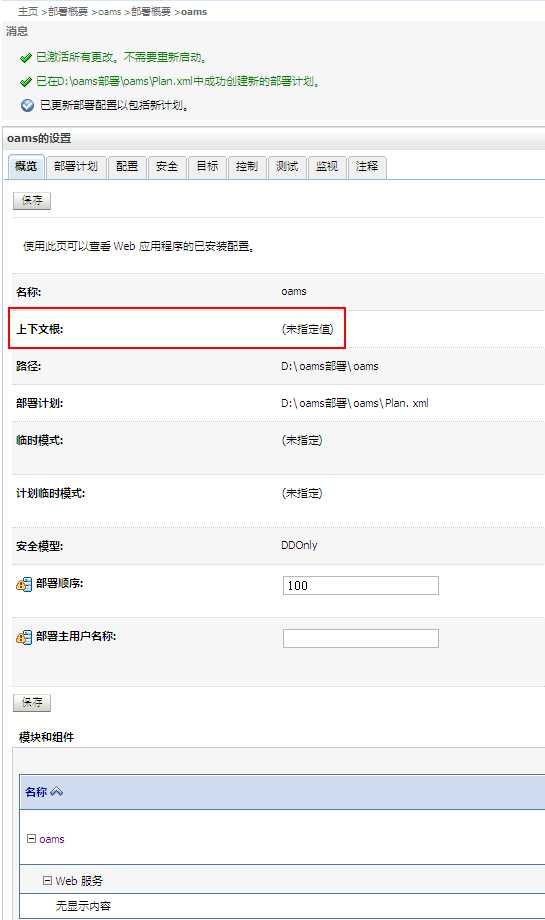Click the 临时模式 label
Viewport: 545px width, 920px height.
(39, 440)
